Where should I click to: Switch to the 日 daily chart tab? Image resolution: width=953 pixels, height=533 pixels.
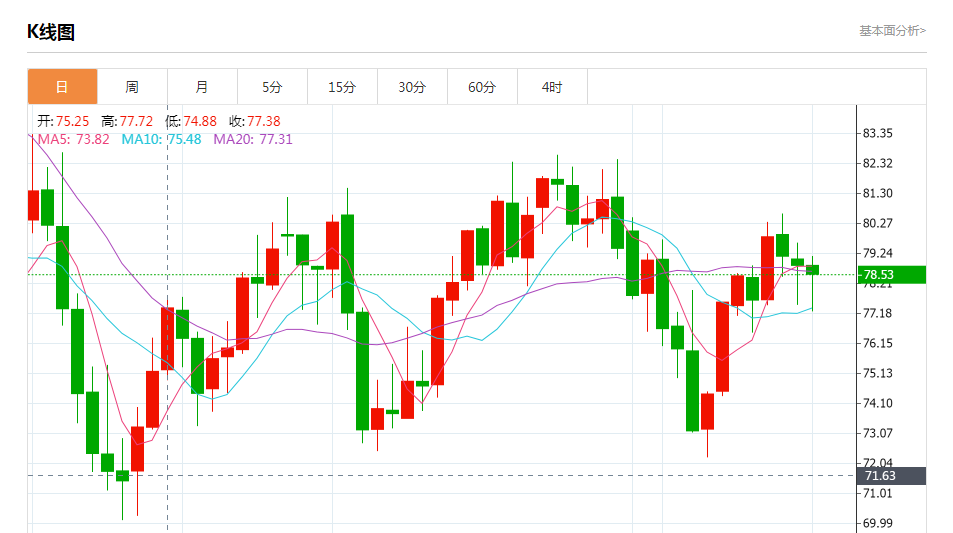[x=62, y=87]
